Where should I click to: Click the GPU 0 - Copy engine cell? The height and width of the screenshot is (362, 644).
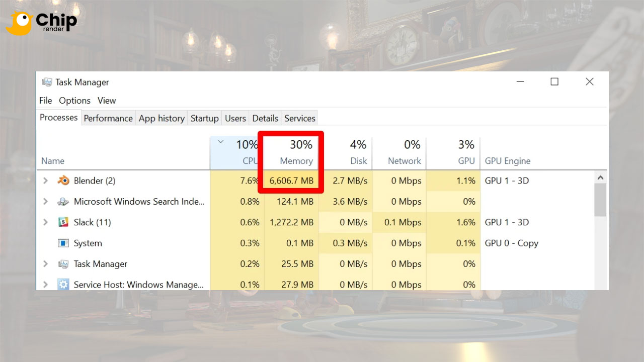(512, 243)
